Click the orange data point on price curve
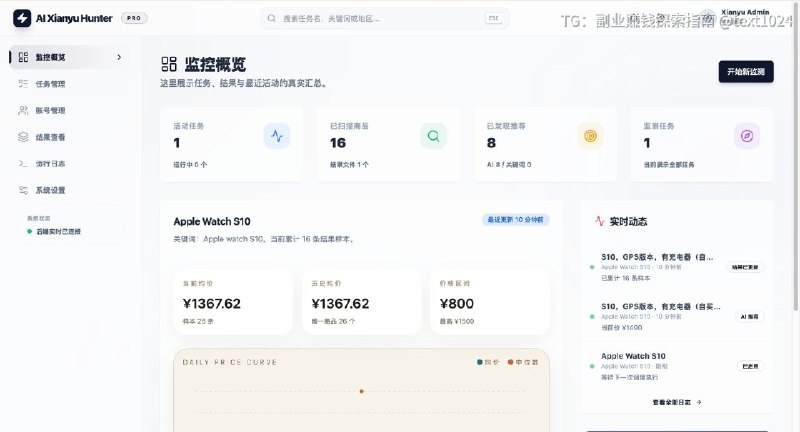Image resolution: width=800 pixels, height=432 pixels. click(x=361, y=391)
